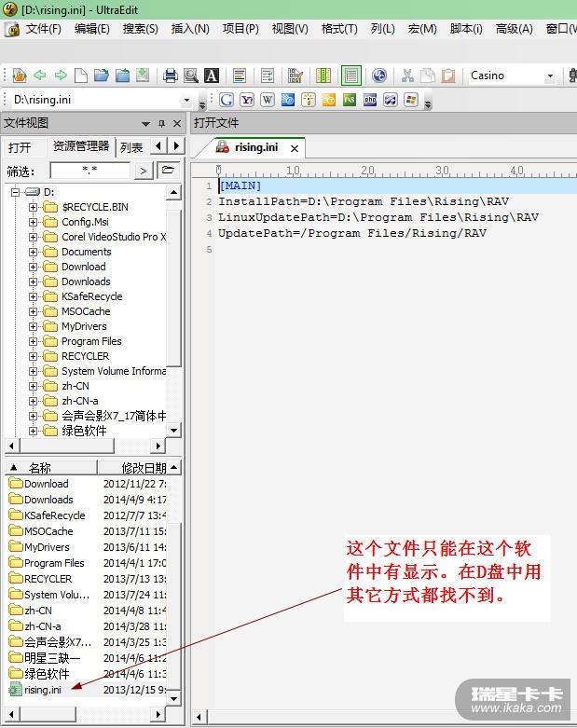Open Wikipedia search toolbar icon

click(268, 100)
